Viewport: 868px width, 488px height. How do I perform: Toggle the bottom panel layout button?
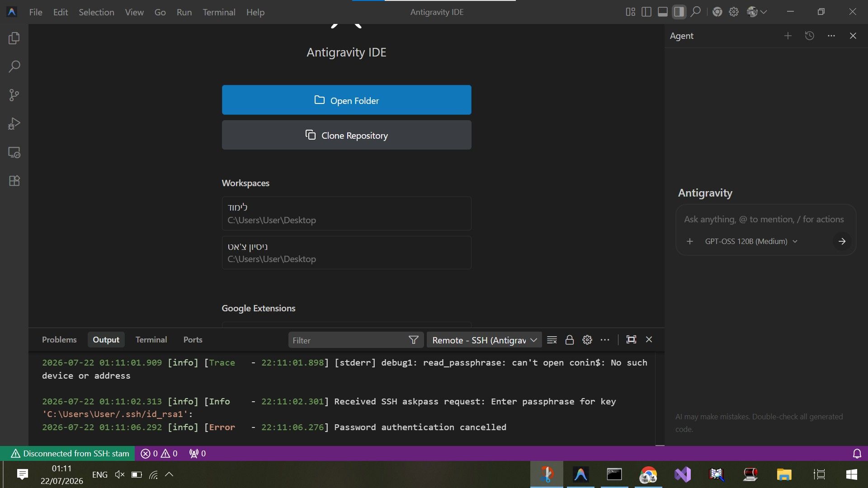[x=663, y=12]
